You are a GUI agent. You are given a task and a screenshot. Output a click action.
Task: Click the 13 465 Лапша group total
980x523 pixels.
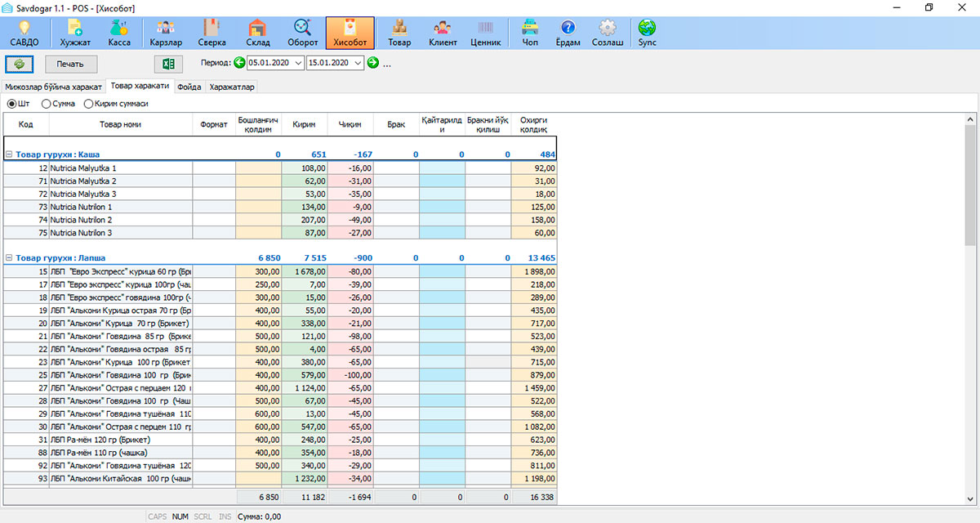pos(541,257)
